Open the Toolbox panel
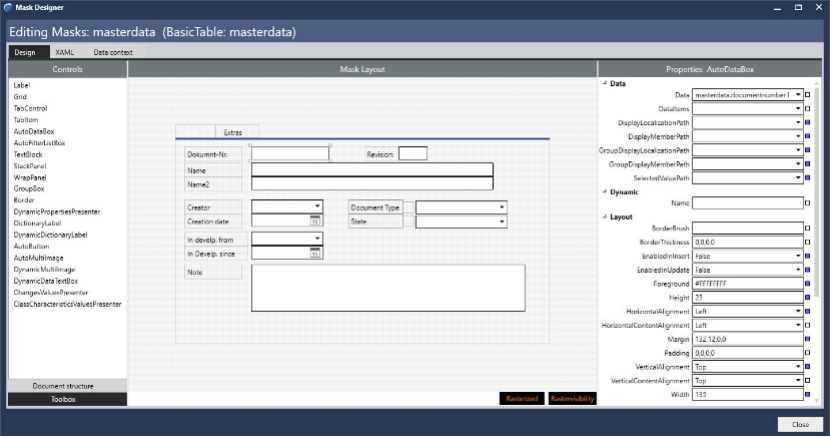 coord(67,399)
